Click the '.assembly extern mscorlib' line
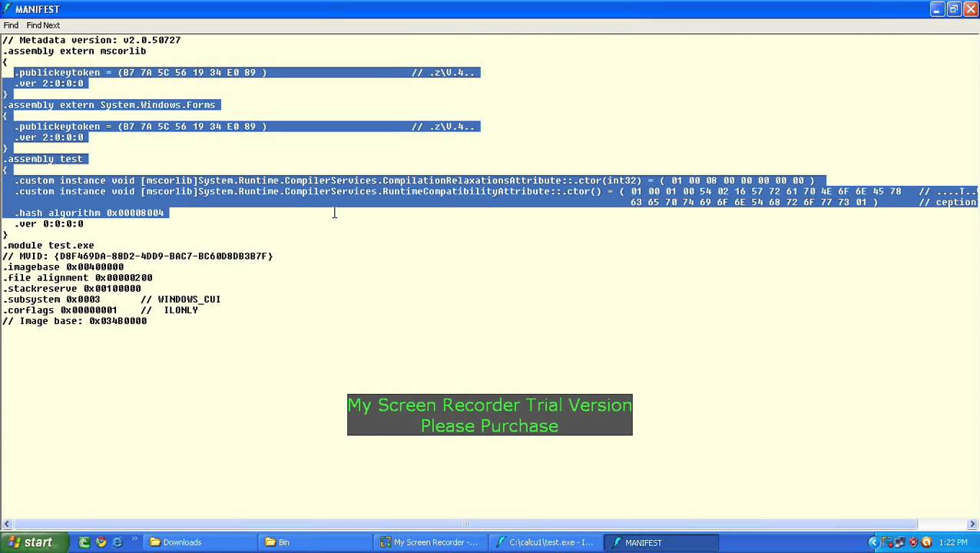This screenshot has height=553, width=980. 74,51
